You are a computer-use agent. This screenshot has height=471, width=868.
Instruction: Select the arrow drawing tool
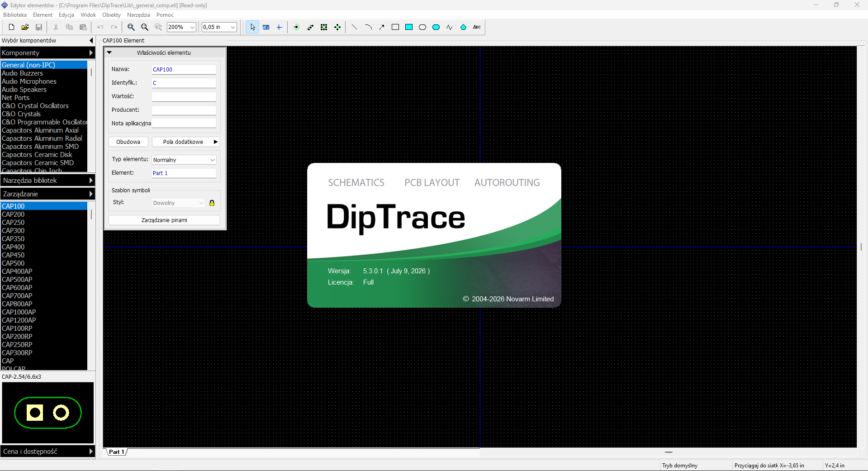[382, 27]
